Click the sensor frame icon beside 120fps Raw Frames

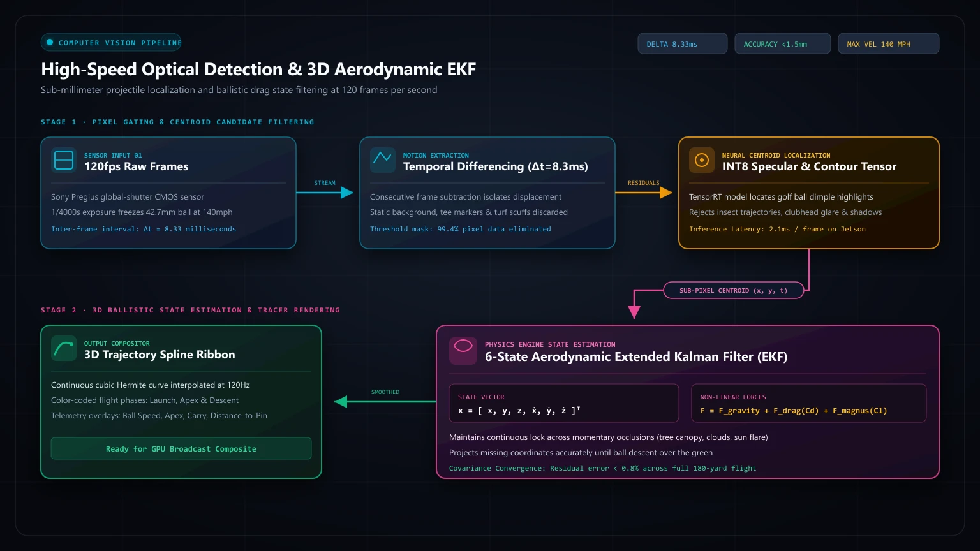(x=64, y=160)
